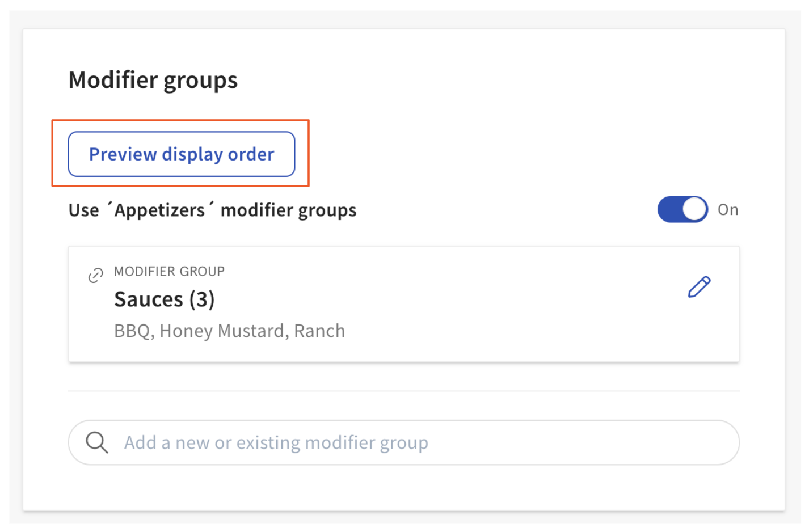Select the Modifier groups section header
Viewport: 809px width, 532px height.
[153, 80]
